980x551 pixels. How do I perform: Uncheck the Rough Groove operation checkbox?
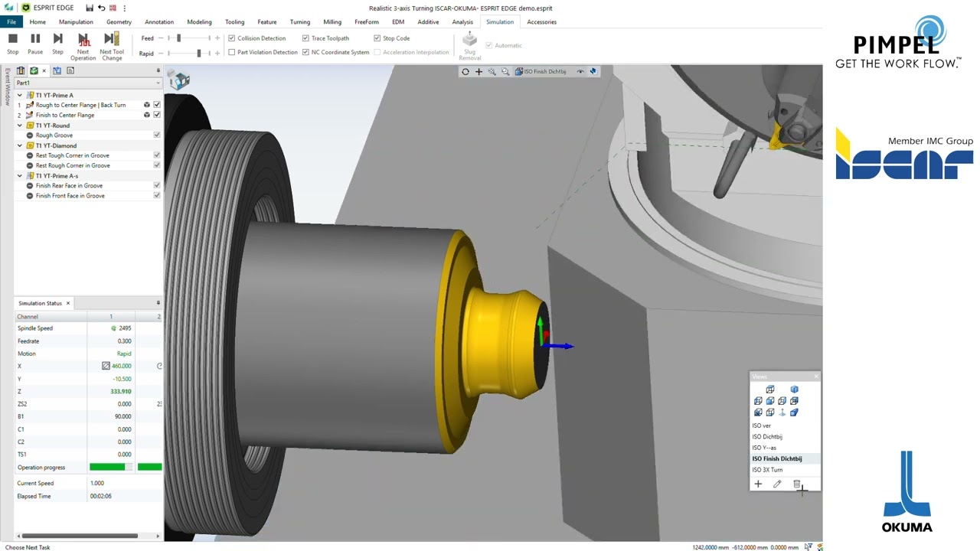(x=157, y=135)
